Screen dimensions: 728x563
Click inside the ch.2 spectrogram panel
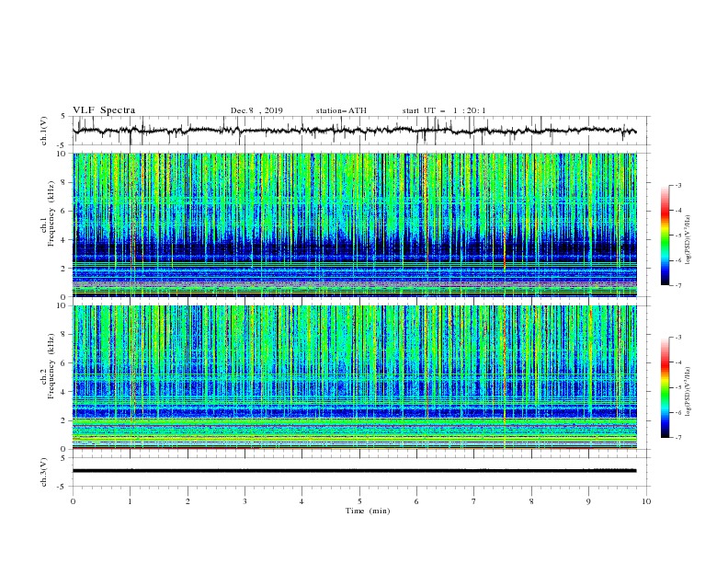pyautogui.click(x=355, y=377)
